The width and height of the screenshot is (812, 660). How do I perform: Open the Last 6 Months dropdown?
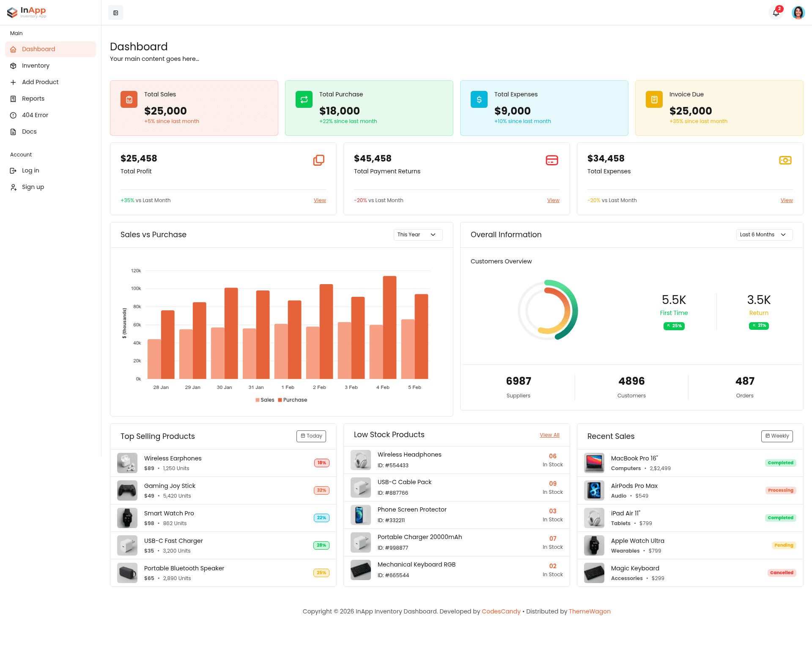(764, 235)
